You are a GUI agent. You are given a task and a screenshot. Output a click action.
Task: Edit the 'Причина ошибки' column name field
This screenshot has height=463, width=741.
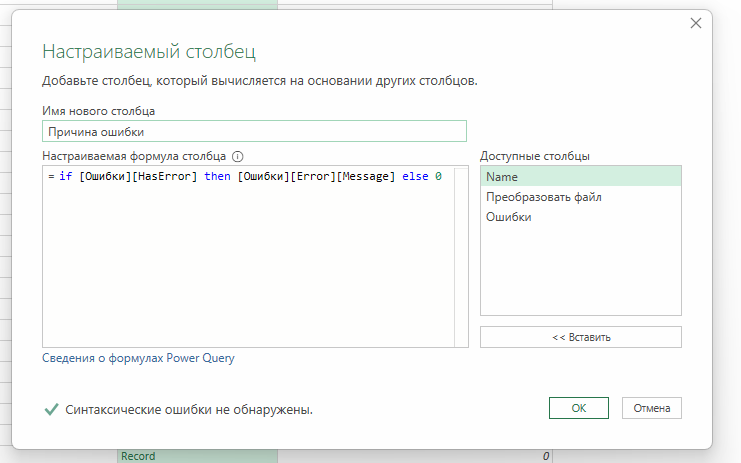[254, 131]
